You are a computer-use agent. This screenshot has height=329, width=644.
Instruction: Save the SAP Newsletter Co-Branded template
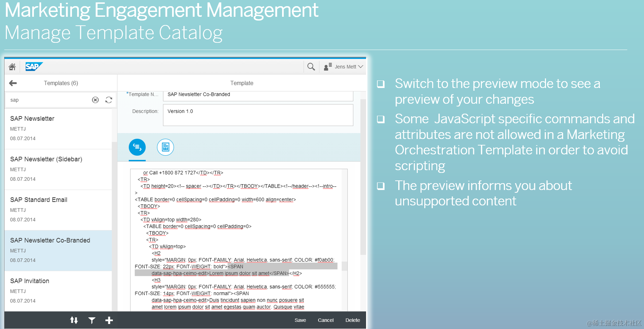click(x=300, y=320)
